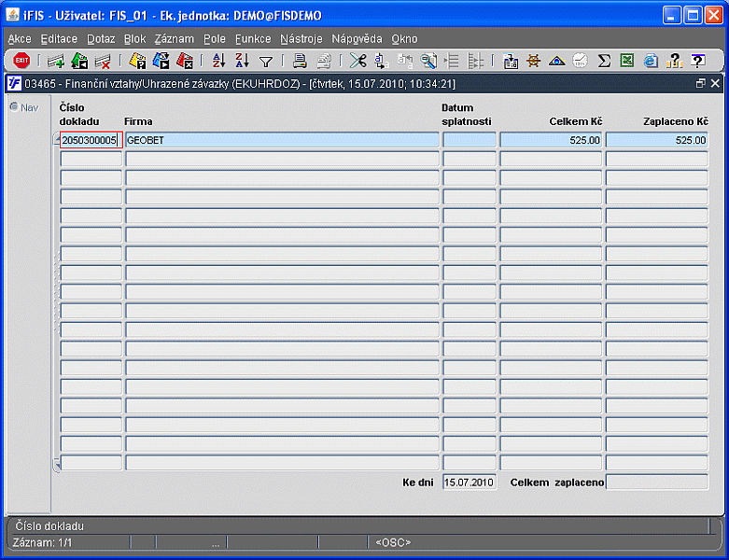Click the print icon in the toolbar

click(x=300, y=61)
